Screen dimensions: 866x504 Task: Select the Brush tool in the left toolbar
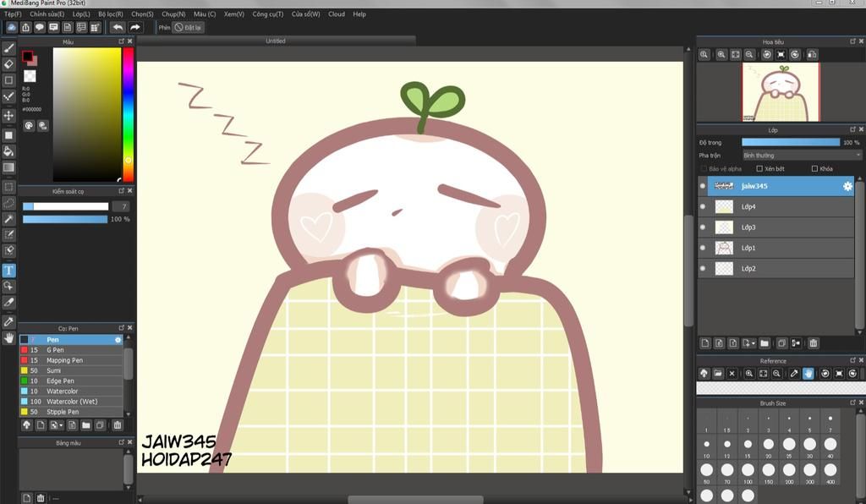(x=8, y=48)
